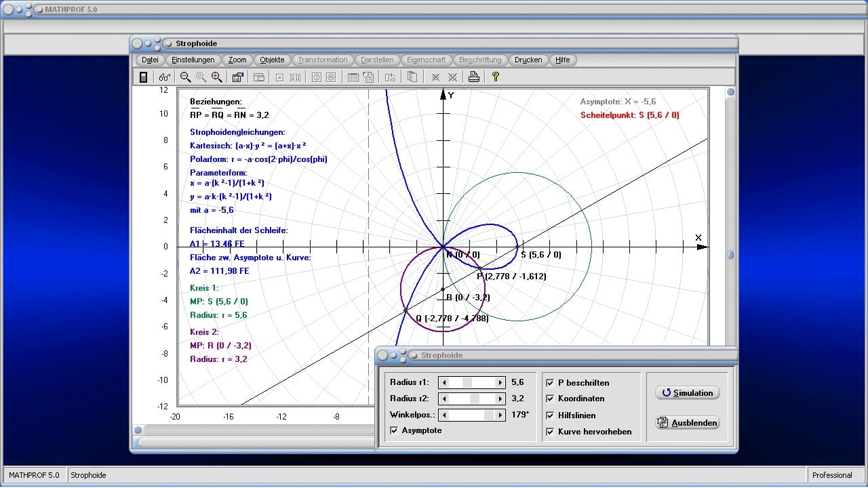This screenshot has width=868, height=488.
Task: Toggle the Koordinaten checkbox
Action: [x=550, y=399]
